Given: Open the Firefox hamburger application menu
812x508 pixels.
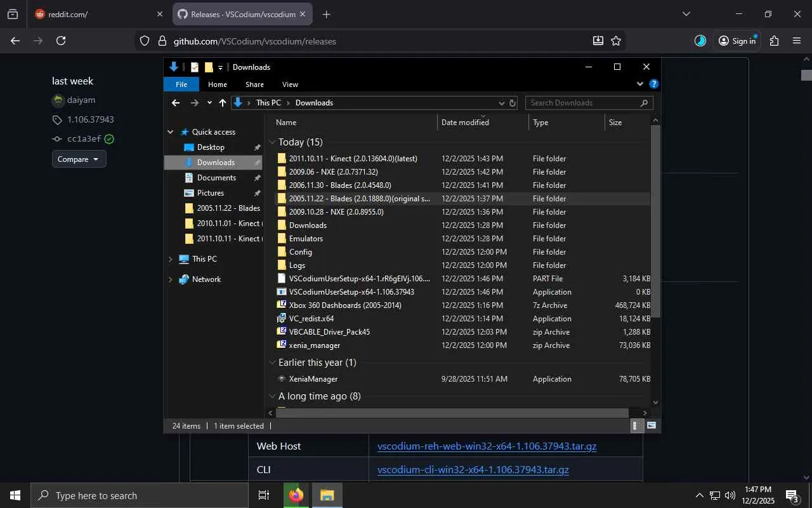Looking at the screenshot, I should (x=797, y=41).
